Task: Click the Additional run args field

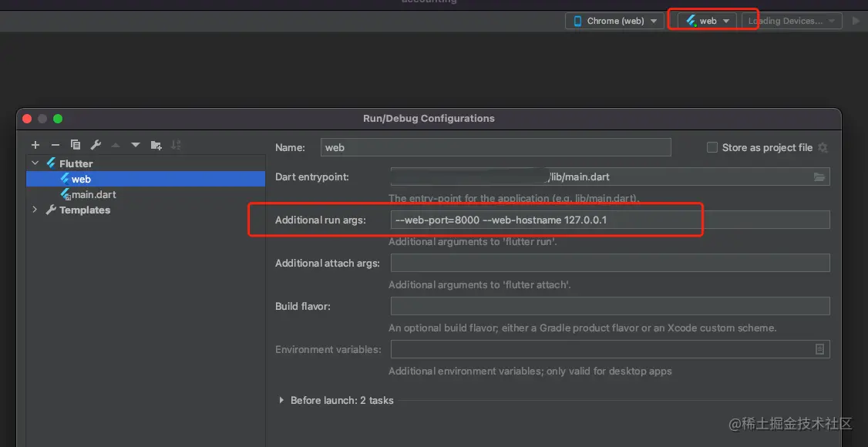Action: pyautogui.click(x=610, y=220)
